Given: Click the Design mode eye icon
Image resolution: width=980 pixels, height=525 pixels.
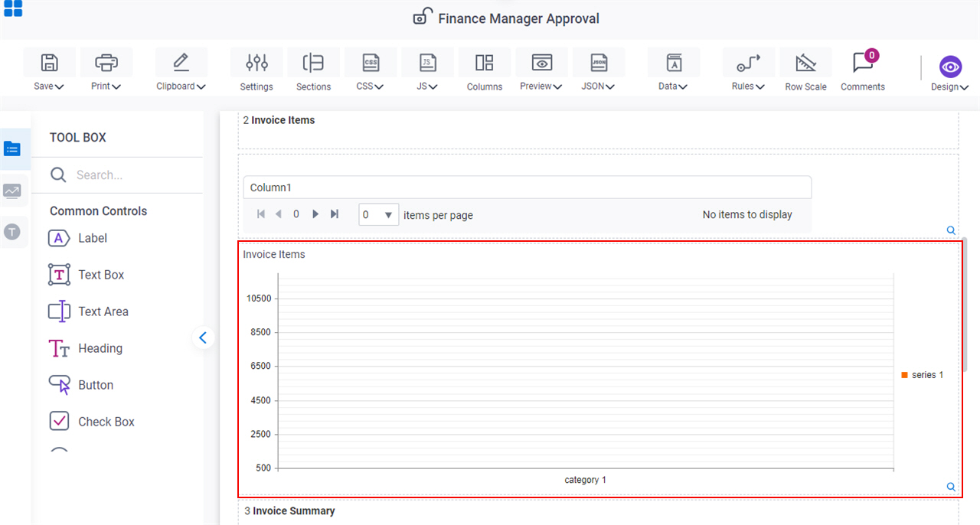Looking at the screenshot, I should click(950, 67).
